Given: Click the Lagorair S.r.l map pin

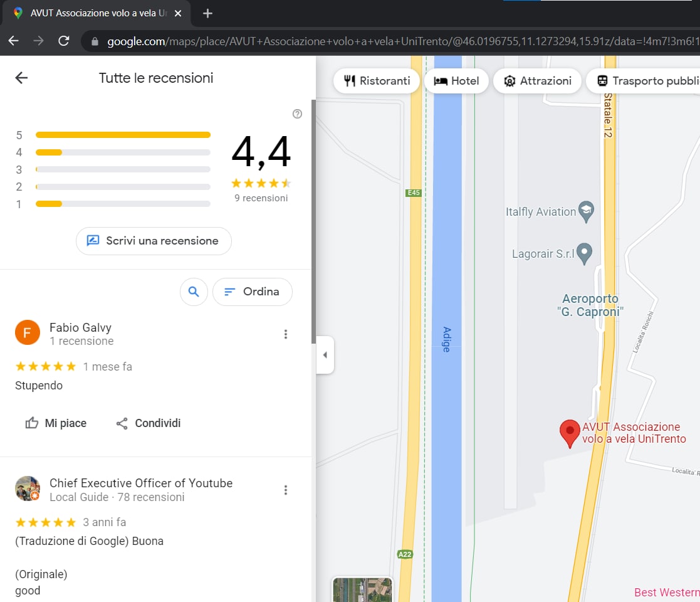Looking at the screenshot, I should point(584,253).
